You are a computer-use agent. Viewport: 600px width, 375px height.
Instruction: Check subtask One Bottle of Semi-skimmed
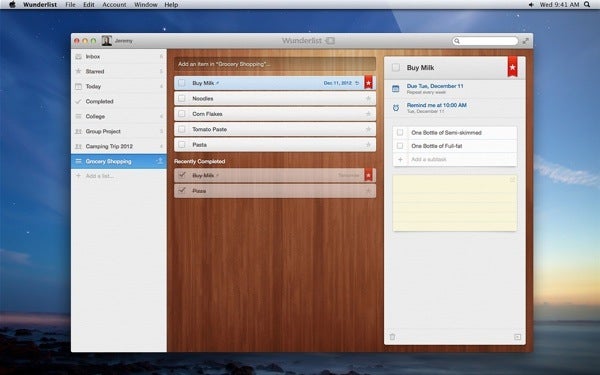[x=400, y=132]
